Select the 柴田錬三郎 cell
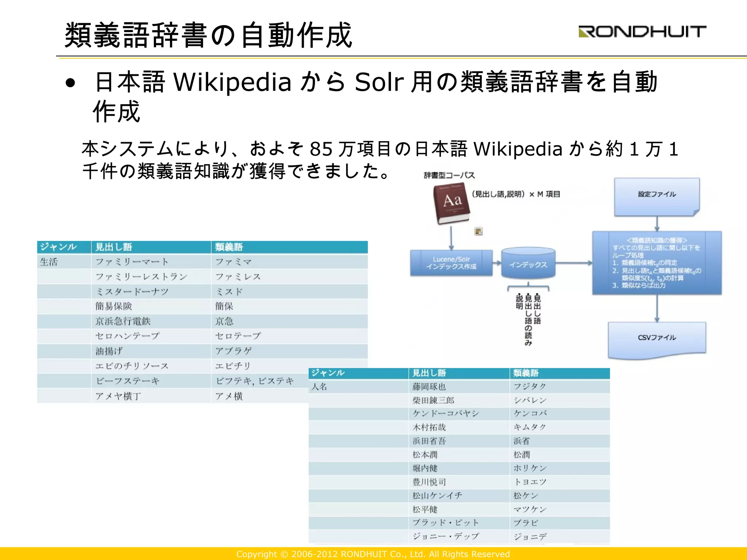The height and width of the screenshot is (560, 747). click(459, 400)
